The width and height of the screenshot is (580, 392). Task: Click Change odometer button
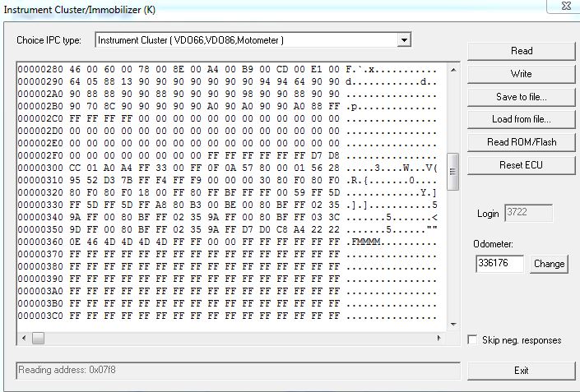point(549,264)
